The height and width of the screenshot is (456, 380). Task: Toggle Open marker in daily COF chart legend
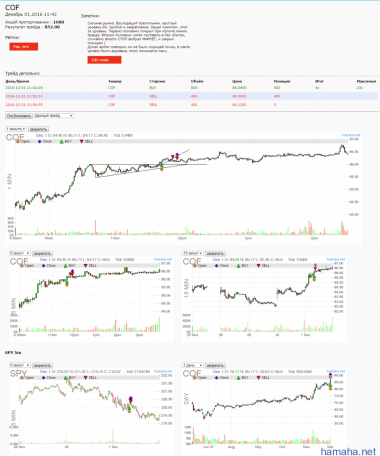pos(195,378)
